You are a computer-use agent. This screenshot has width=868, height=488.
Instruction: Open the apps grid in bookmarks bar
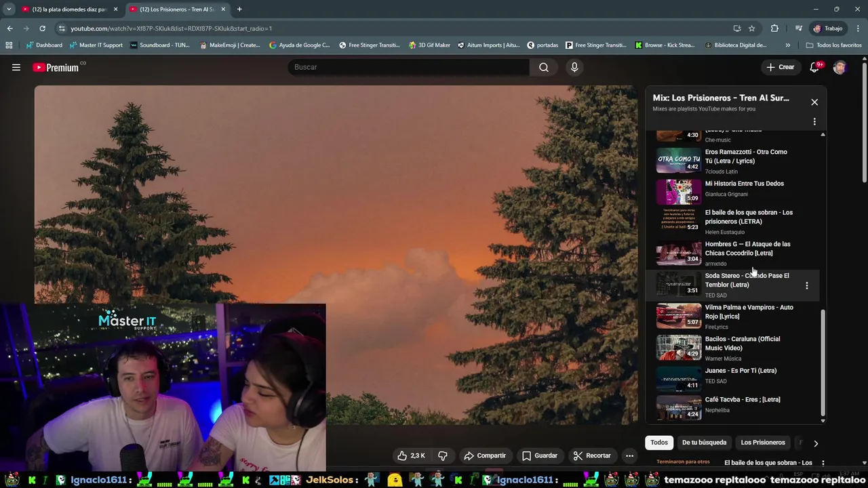pyautogui.click(x=9, y=45)
